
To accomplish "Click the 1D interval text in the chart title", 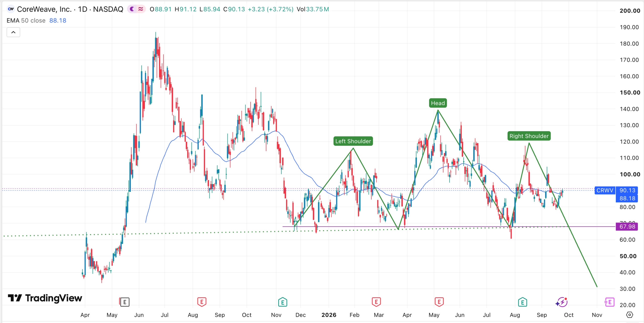I will tap(83, 9).
